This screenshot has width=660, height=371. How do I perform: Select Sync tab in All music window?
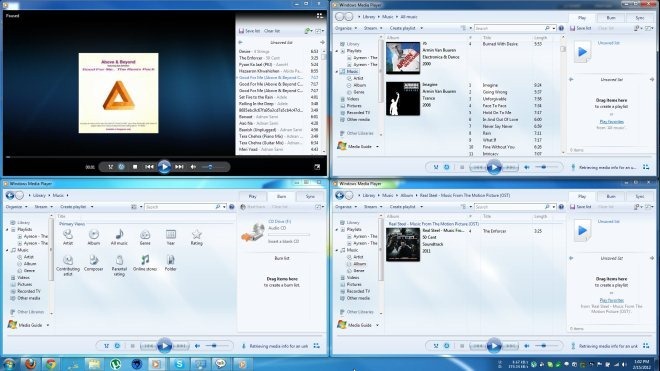[640, 18]
